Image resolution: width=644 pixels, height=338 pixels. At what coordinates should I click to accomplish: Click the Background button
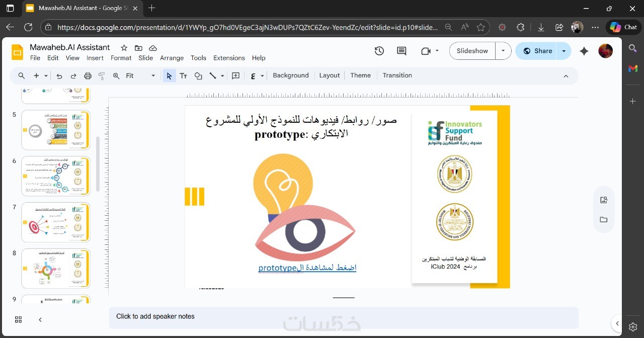[291, 75]
